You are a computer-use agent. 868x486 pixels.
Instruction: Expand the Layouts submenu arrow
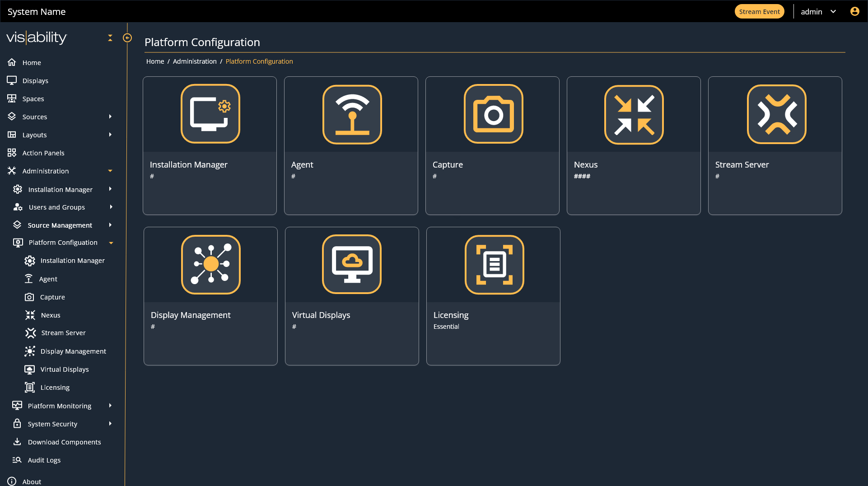point(110,135)
